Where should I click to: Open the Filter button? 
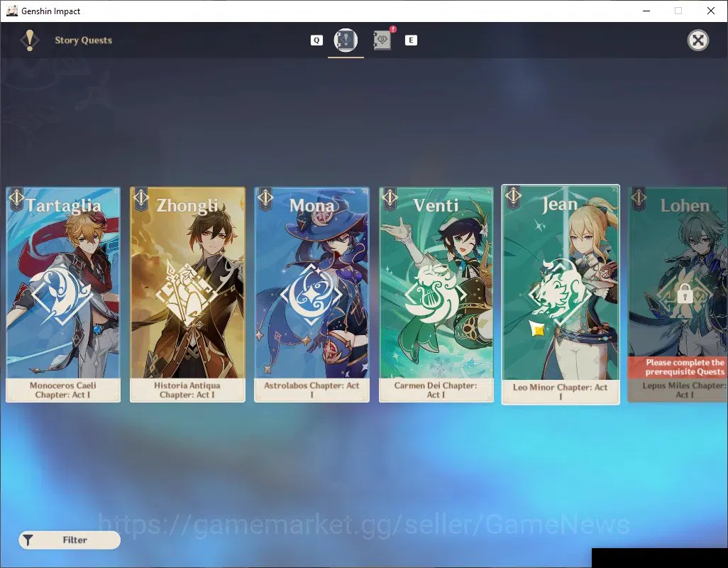pyautogui.click(x=70, y=540)
